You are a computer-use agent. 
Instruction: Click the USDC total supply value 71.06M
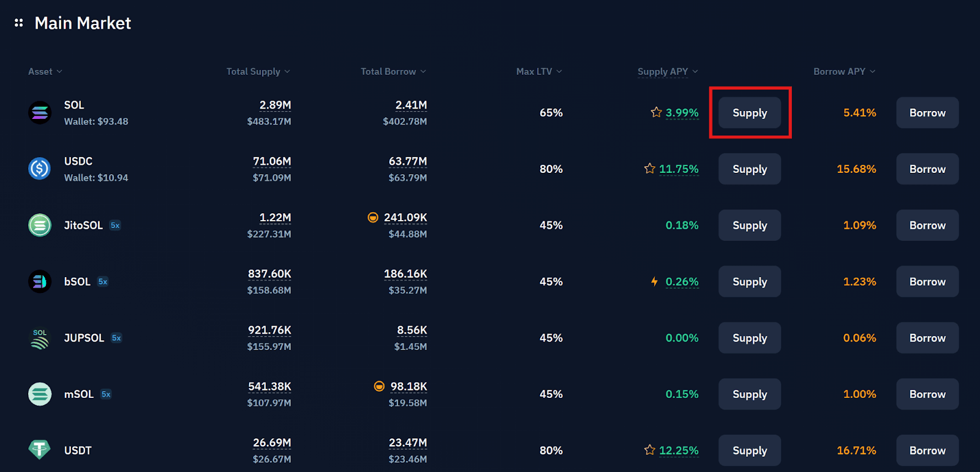tap(272, 161)
